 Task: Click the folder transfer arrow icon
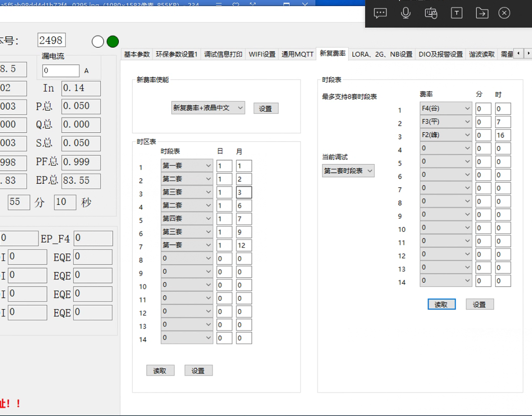pyautogui.click(x=481, y=13)
